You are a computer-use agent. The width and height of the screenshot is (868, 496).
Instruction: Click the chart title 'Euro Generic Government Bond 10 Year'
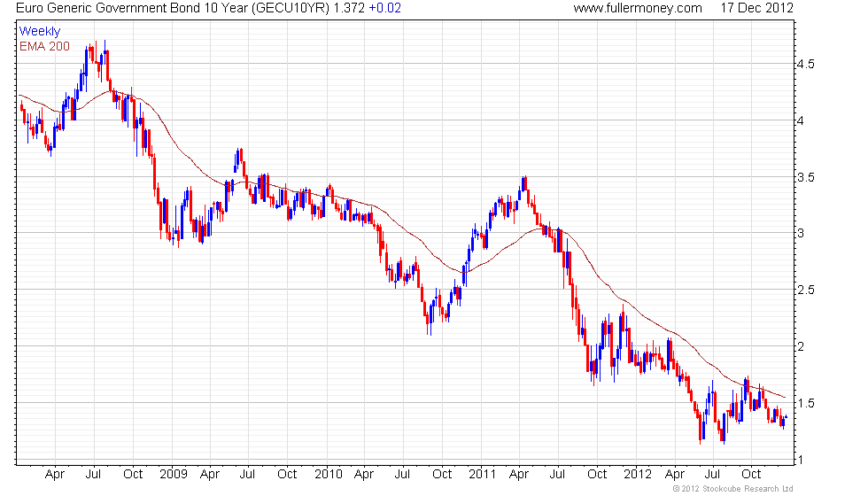click(x=132, y=8)
